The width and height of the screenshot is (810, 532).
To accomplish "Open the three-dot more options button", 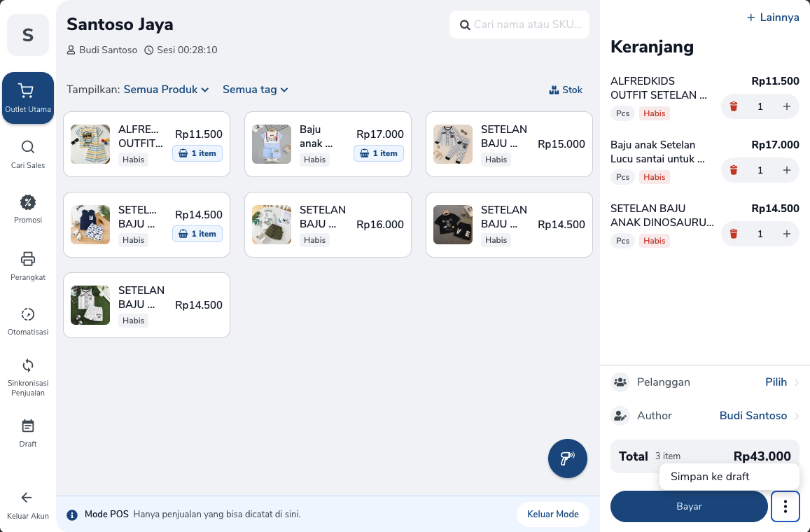I will point(785,507).
